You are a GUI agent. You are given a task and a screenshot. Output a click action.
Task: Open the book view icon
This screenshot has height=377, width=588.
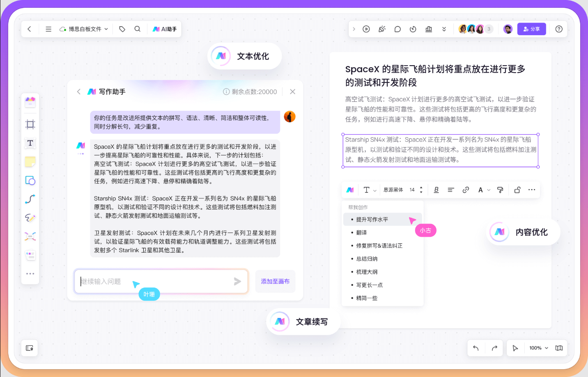point(559,348)
